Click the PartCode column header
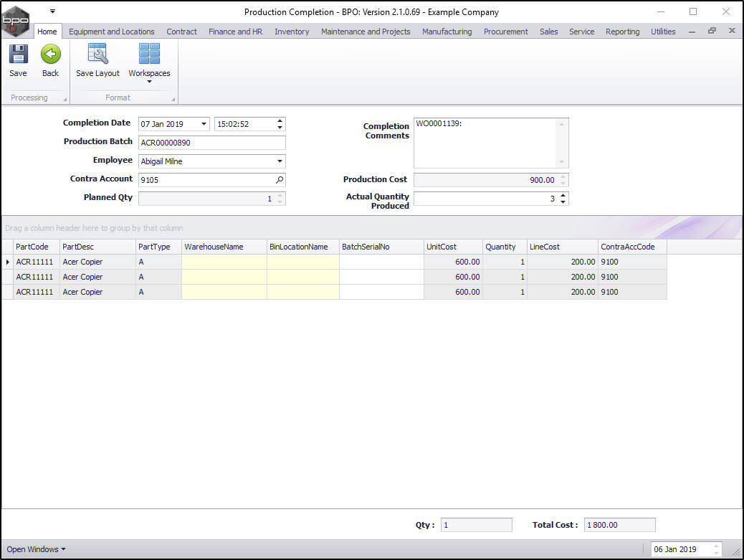The height and width of the screenshot is (560, 744). click(x=36, y=247)
